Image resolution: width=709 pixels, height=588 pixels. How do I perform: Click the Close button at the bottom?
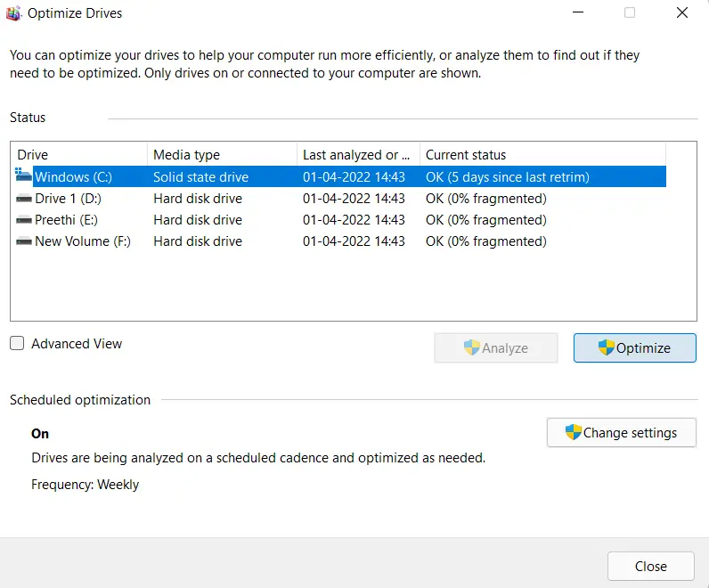pos(651,567)
